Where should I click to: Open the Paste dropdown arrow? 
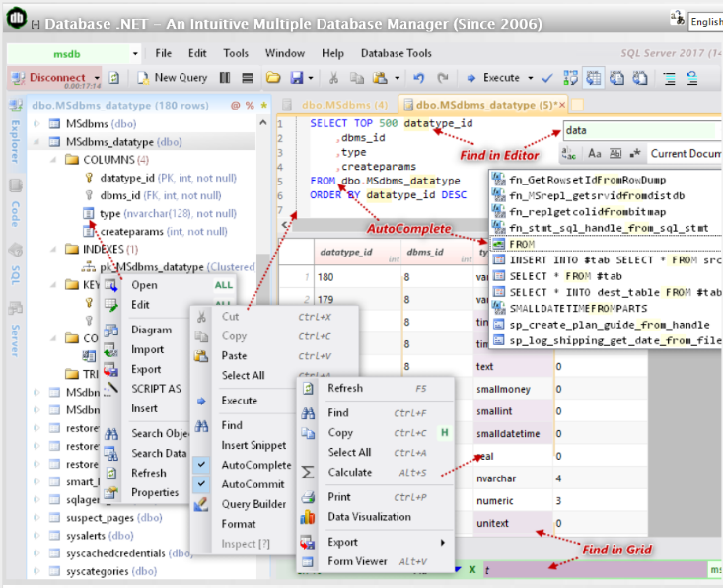(397, 78)
